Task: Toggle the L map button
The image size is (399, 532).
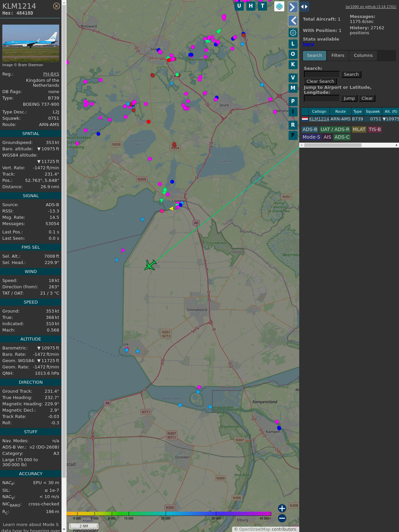Action: pyautogui.click(x=293, y=44)
